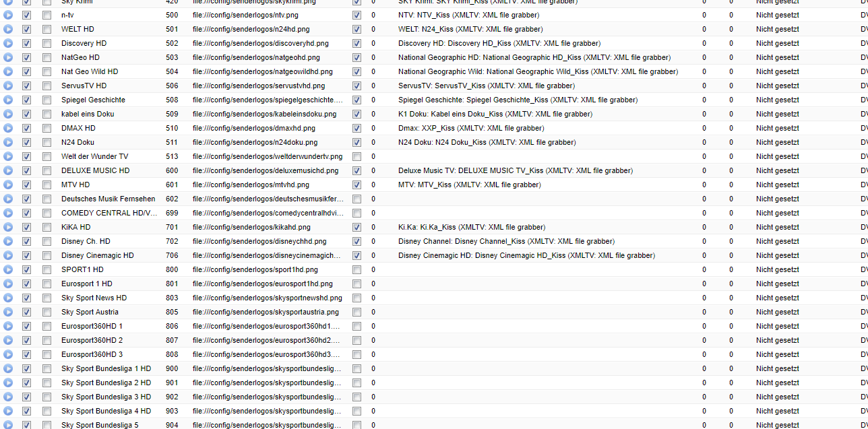Select the 'Ki.Ka: Ki.Ka_Kiss' EPG source
Viewport: 868px width, 429px height.
[472, 227]
